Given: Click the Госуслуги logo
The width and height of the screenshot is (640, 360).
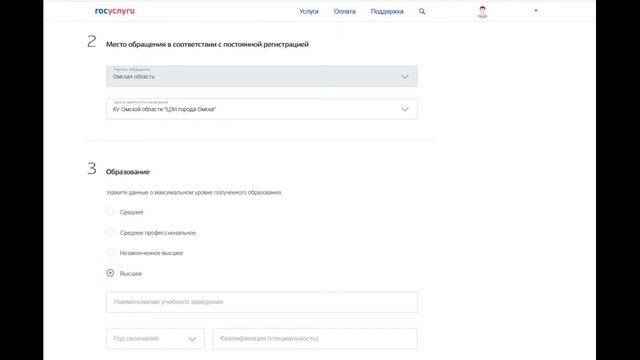Looking at the screenshot, I should coord(115,11).
